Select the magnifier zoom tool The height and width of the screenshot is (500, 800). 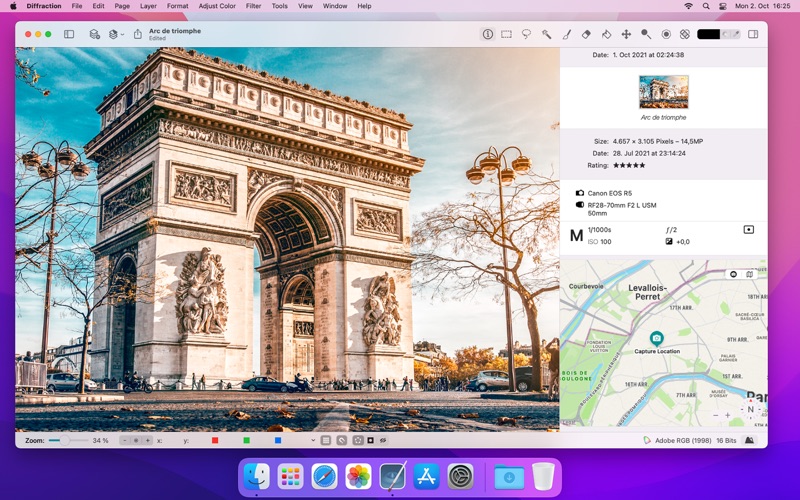[x=646, y=34]
